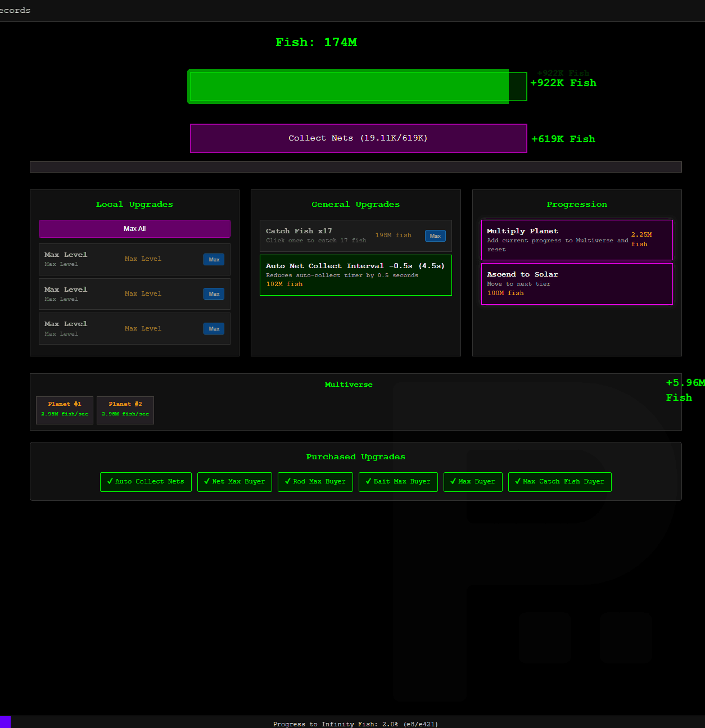Click the Purchased Upgrades heading
705x728 pixels.
click(356, 457)
